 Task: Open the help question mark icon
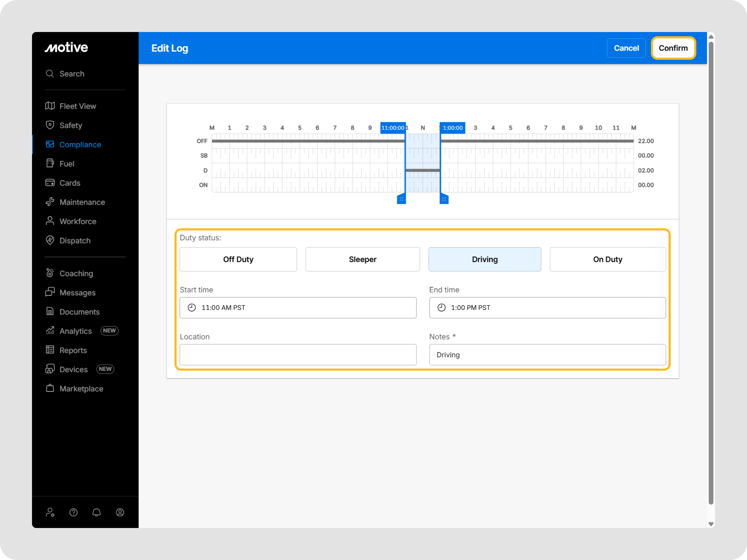[x=73, y=513]
